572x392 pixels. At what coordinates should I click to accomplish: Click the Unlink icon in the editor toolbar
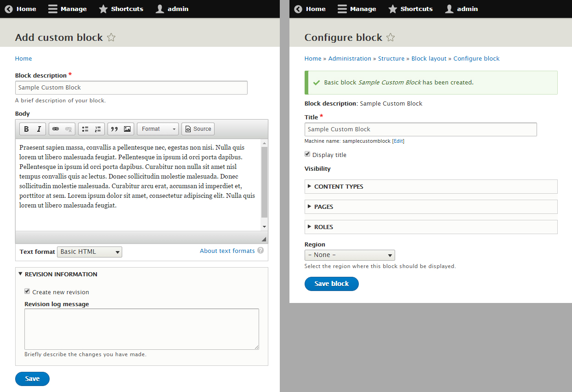click(x=68, y=129)
